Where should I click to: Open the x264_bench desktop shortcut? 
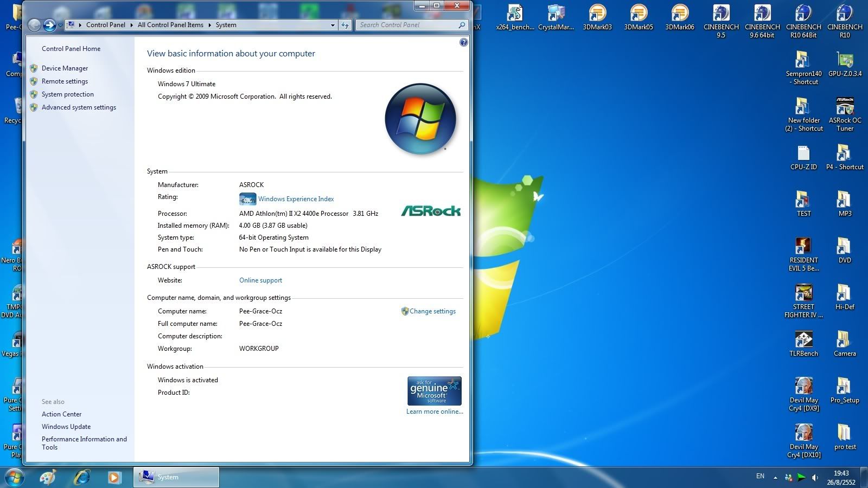pyautogui.click(x=515, y=17)
